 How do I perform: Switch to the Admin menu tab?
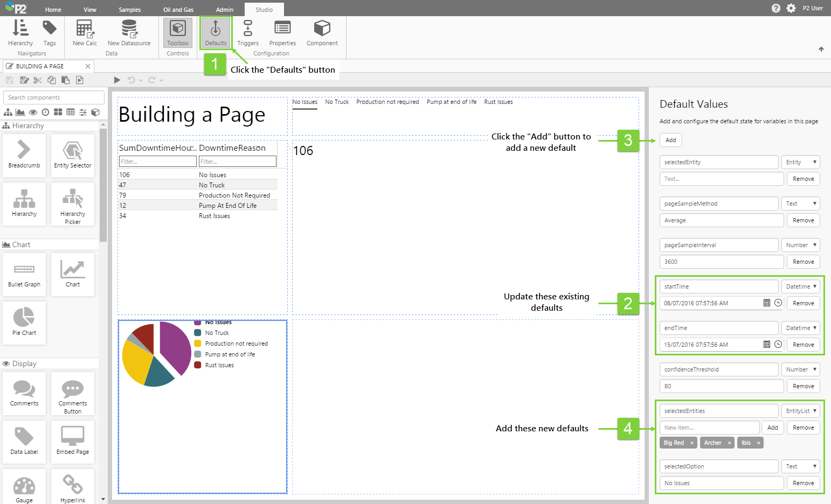pyautogui.click(x=225, y=10)
